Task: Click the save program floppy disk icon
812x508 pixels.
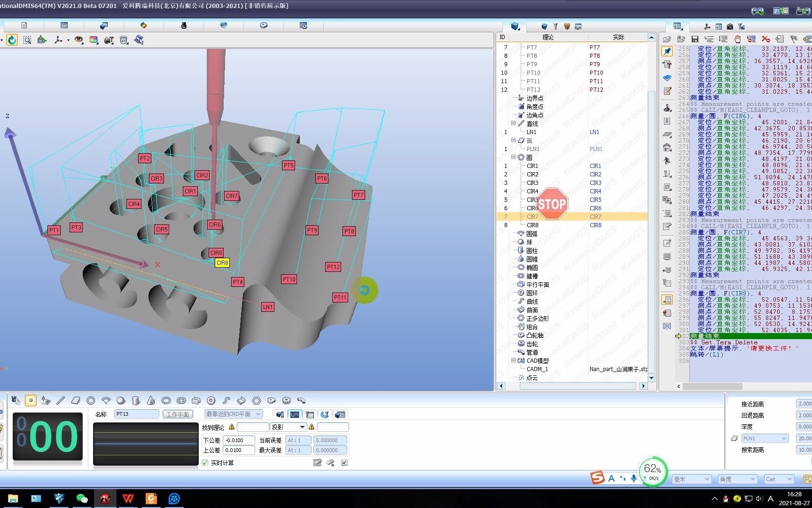Action: coord(695,39)
